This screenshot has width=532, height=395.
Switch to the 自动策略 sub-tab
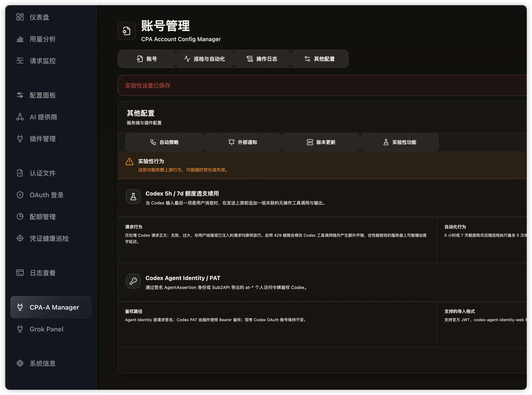click(x=164, y=142)
